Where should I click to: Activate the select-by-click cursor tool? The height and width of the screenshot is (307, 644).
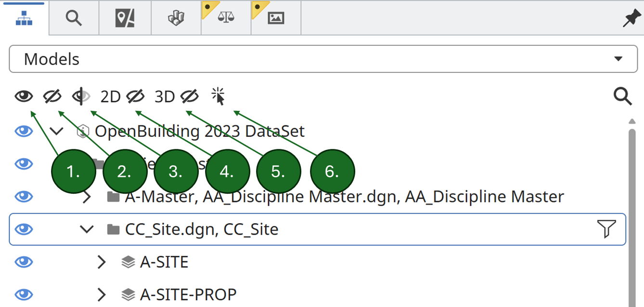(x=218, y=96)
